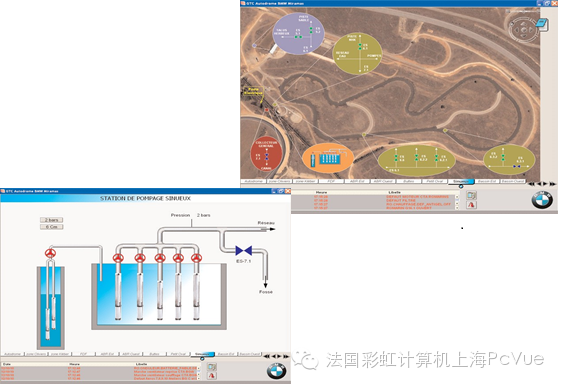Viewport: 561px width, 387px height.
Task: Click the third red pump valve on the reservoir
Action: pos(160,258)
